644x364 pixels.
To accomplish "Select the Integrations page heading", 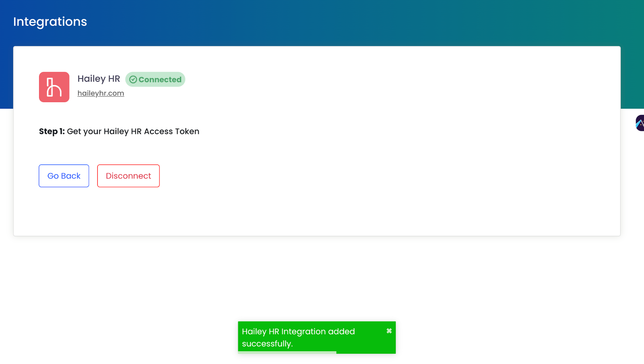I will coord(50,22).
